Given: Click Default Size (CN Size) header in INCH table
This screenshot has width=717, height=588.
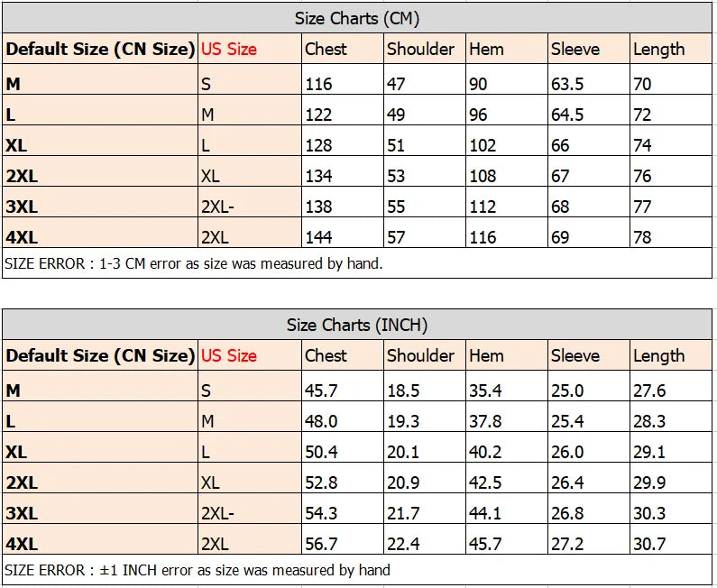Looking at the screenshot, I should tap(100, 355).
